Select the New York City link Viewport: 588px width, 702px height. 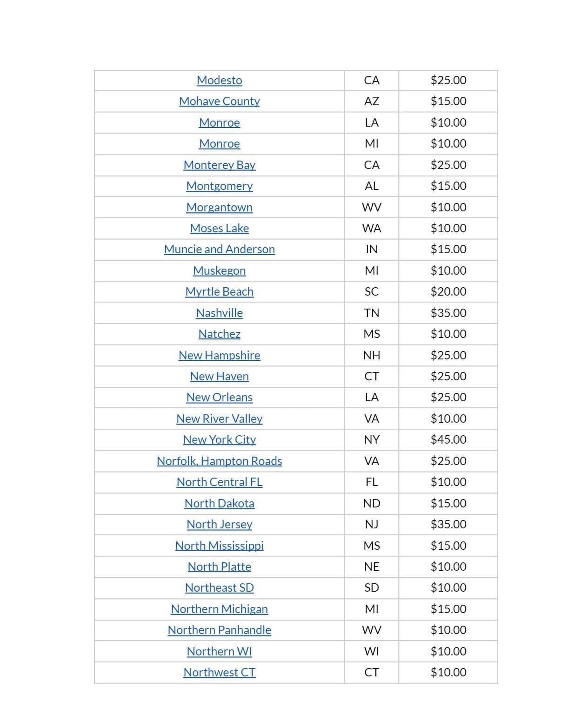coord(219,439)
